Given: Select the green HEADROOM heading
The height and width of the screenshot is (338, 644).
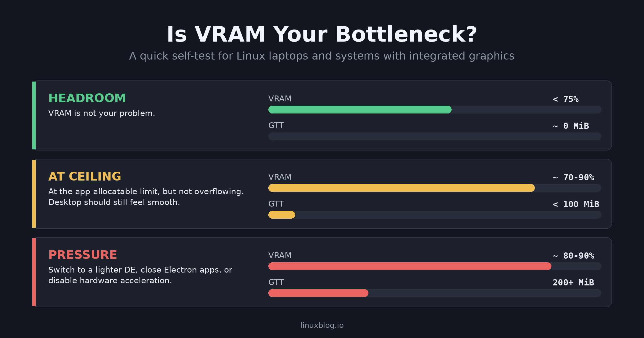Looking at the screenshot, I should 87,98.
